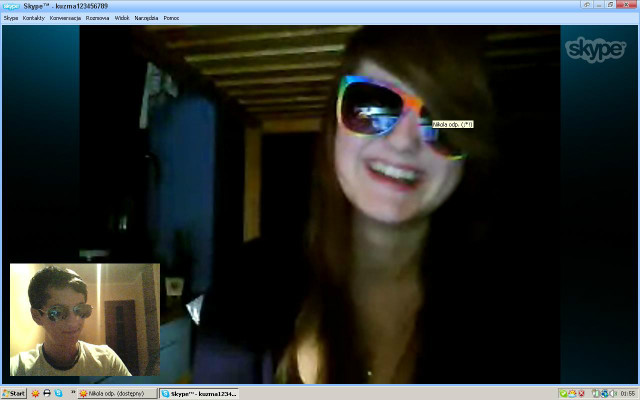Open the sun and cloud tray icon

572,394
